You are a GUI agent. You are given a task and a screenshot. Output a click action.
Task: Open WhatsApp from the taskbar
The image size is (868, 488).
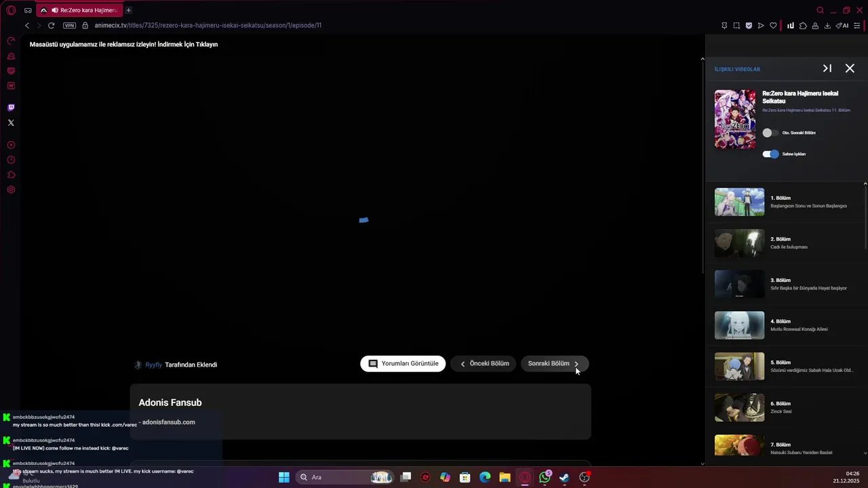coord(545,477)
